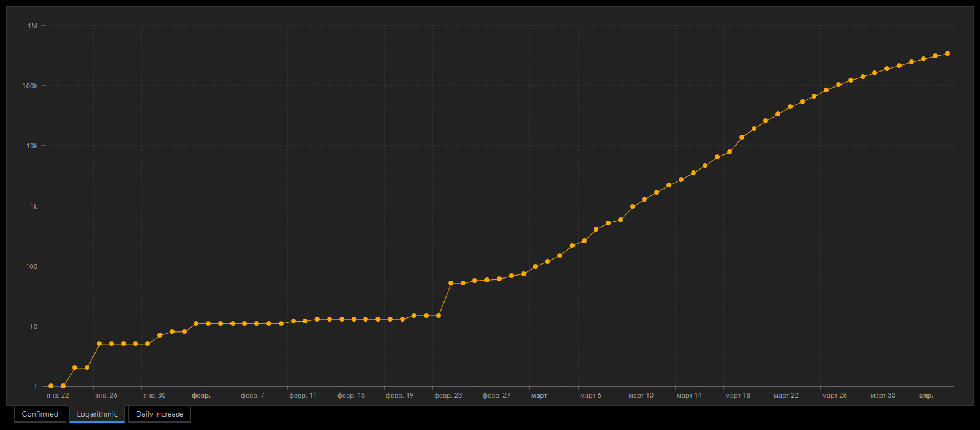The image size is (980, 430).
Task: Click the '1k' y-axis label
Action: tap(34, 206)
